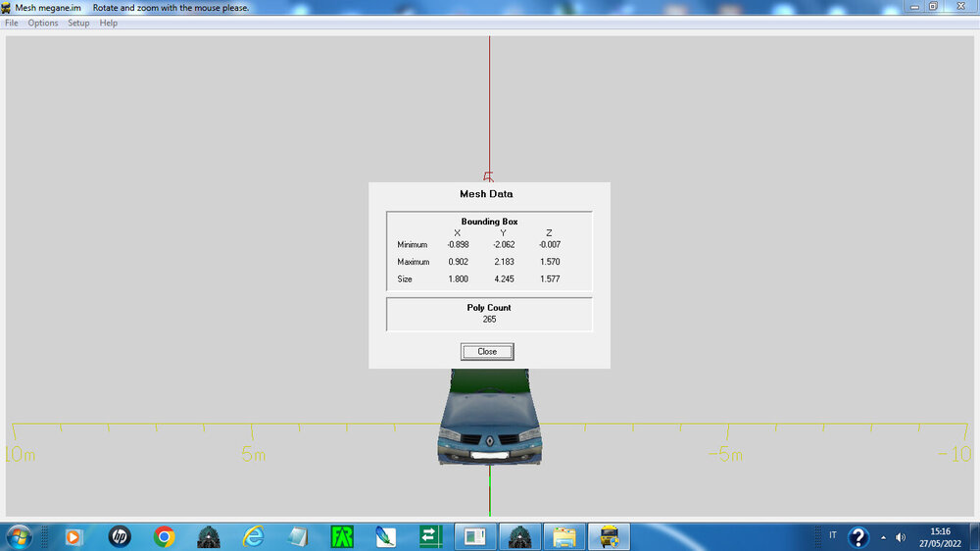
Task: Click the Minimum Y value -2.062
Action: click(504, 244)
